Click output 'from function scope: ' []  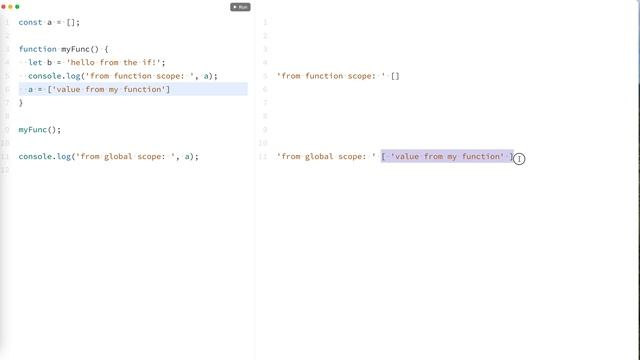pyautogui.click(x=338, y=76)
